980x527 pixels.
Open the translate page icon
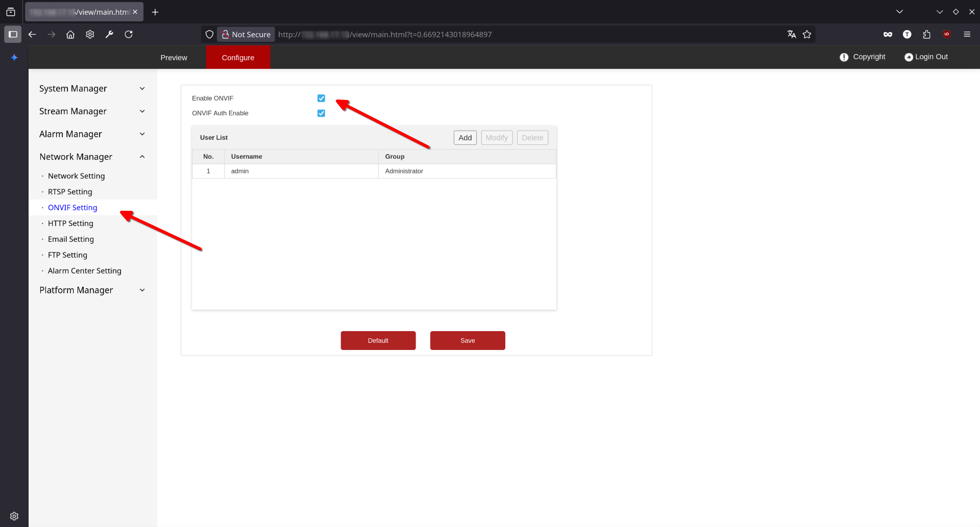pos(792,34)
